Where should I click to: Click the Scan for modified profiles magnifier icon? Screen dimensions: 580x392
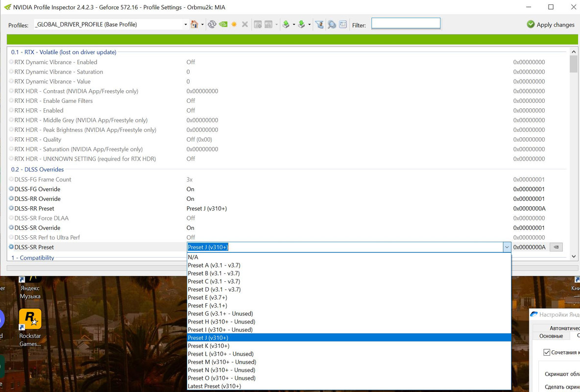pos(332,24)
